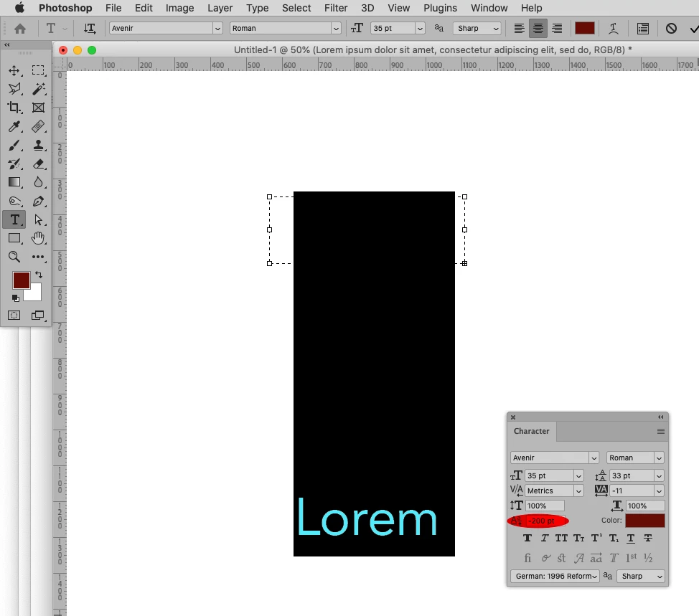Select the Horizontal Type tool

coord(14,219)
